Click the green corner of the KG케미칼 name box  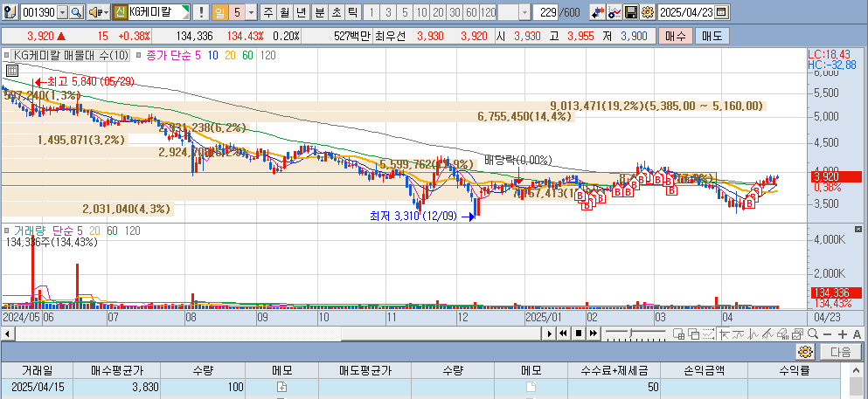[186, 8]
